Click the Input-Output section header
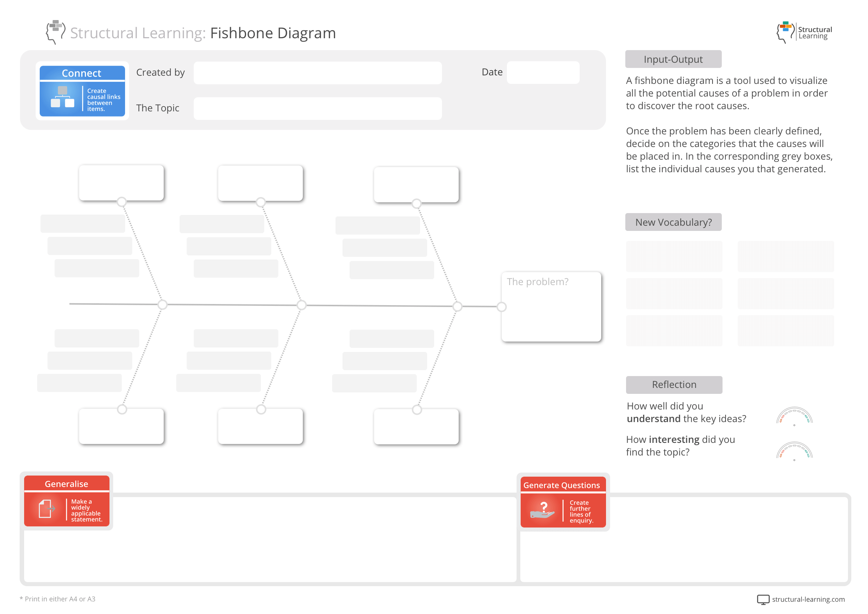 pos(673,59)
